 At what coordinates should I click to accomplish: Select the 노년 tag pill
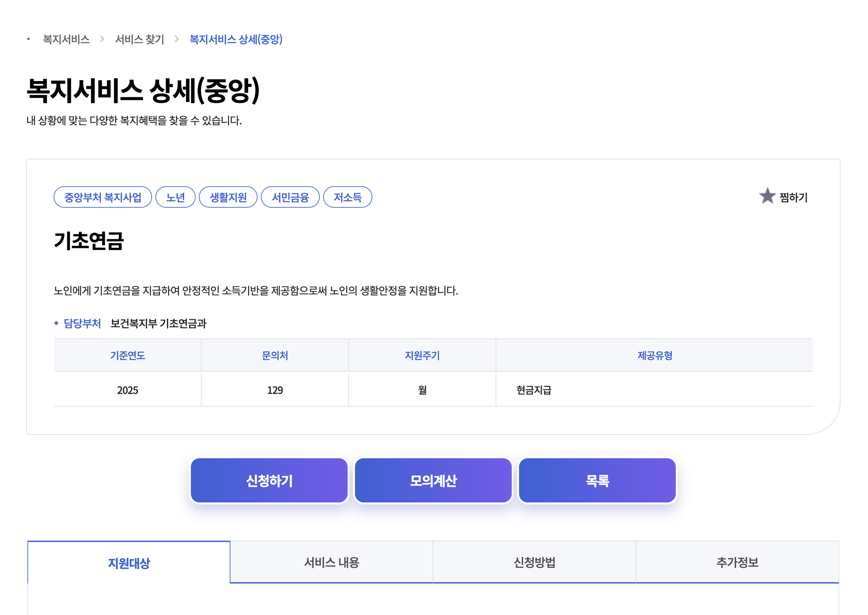coord(175,197)
